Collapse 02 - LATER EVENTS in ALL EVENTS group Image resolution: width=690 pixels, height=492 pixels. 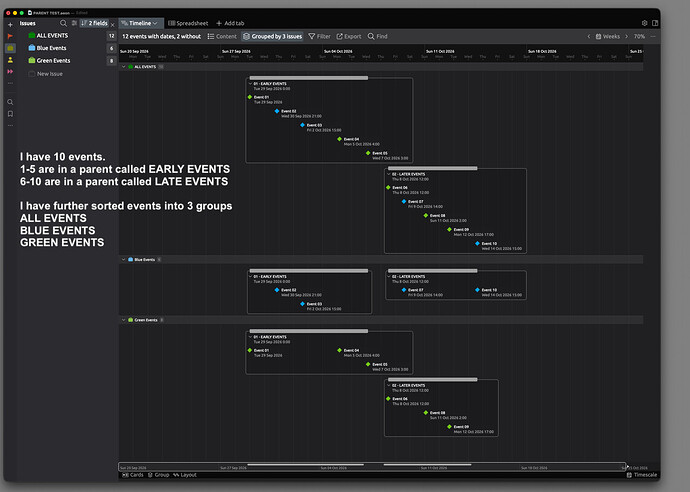coord(389,174)
